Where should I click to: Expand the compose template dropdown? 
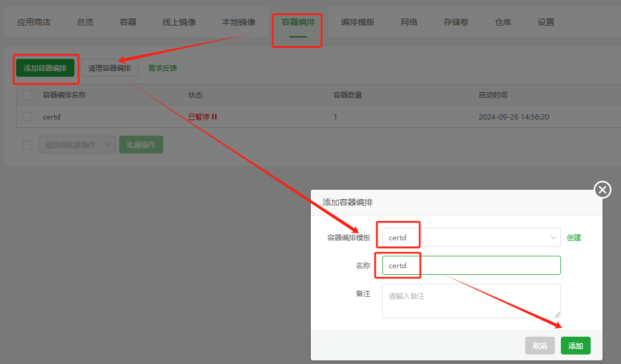(470, 237)
